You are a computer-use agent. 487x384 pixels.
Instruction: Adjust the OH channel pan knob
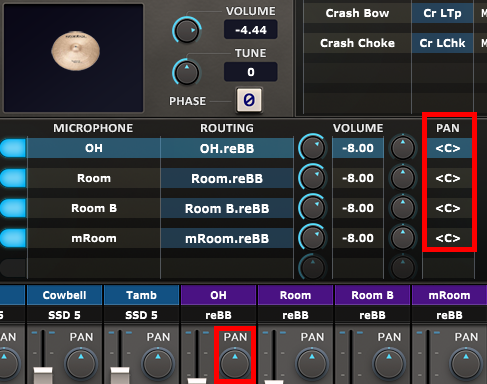(235, 365)
